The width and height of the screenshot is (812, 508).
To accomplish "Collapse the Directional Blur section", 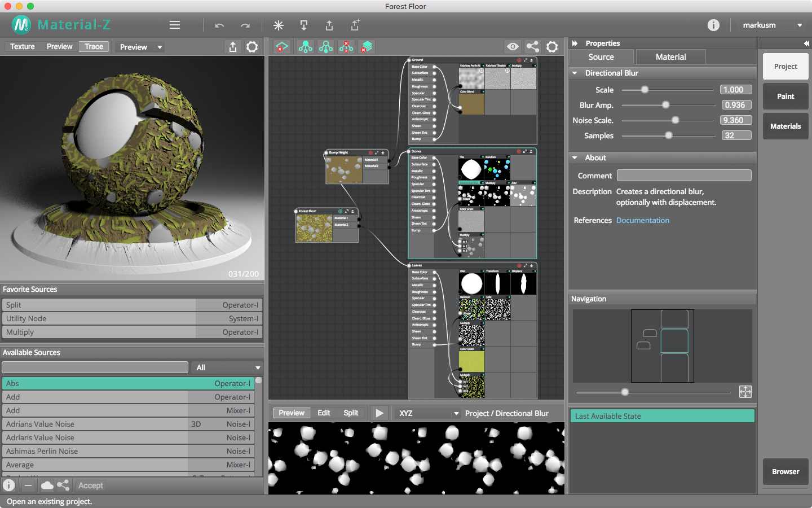I will pyautogui.click(x=575, y=73).
